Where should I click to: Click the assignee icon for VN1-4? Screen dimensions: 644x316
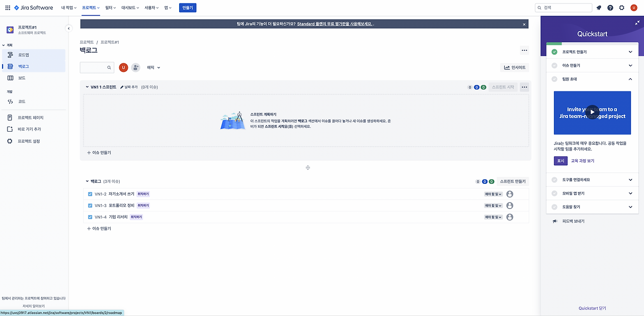pos(510,217)
